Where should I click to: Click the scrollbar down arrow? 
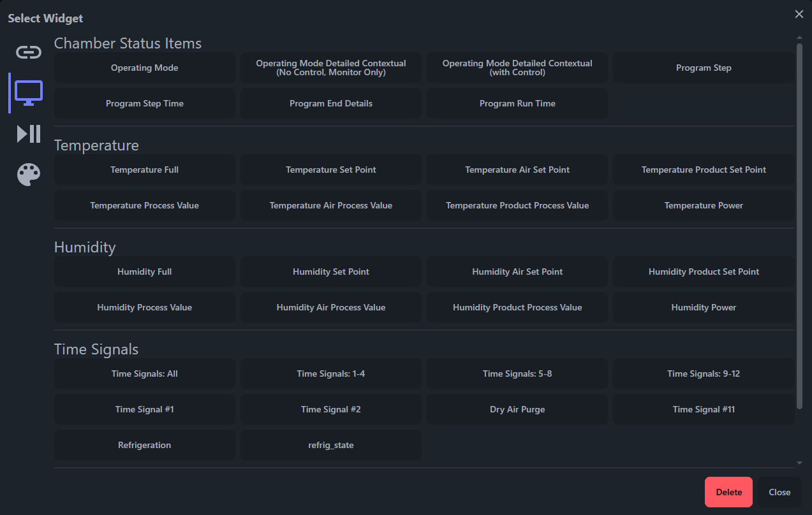(x=799, y=463)
